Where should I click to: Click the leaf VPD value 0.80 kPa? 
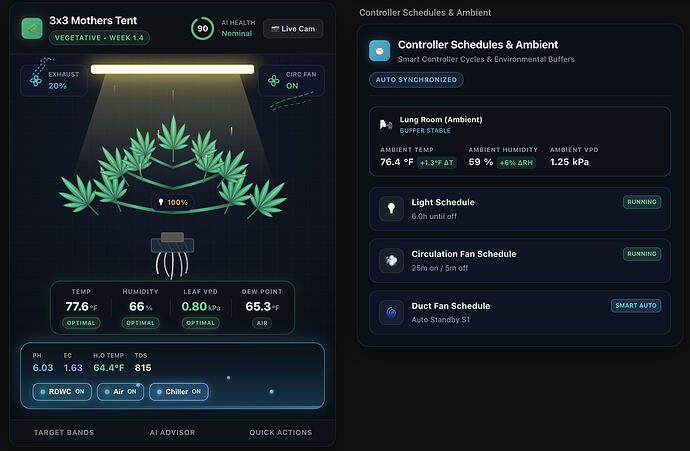point(201,306)
